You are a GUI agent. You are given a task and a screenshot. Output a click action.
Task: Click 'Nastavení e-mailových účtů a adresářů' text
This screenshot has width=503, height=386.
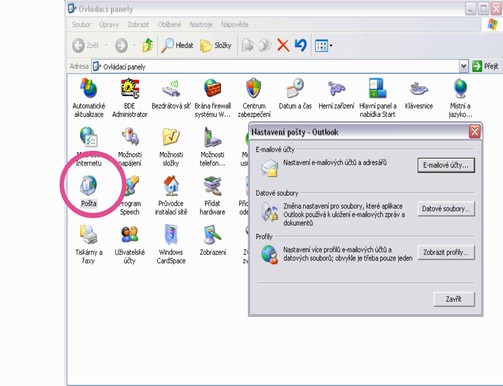pos(335,163)
